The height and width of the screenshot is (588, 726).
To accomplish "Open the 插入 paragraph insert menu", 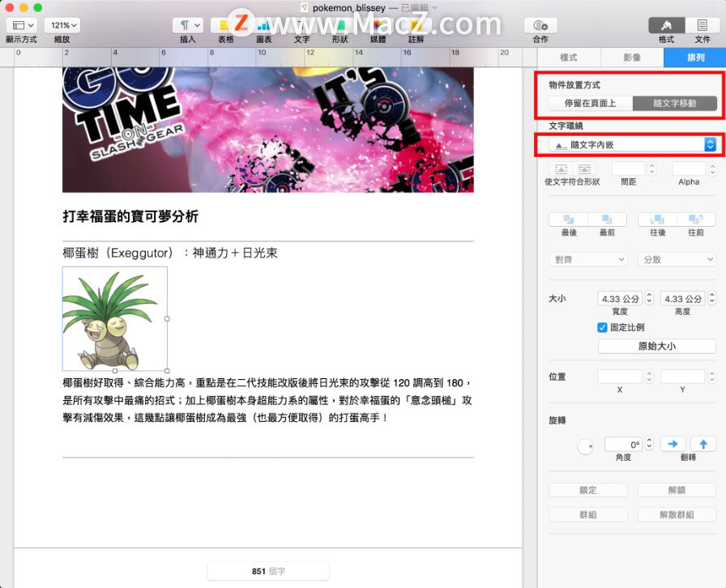I will click(x=187, y=25).
